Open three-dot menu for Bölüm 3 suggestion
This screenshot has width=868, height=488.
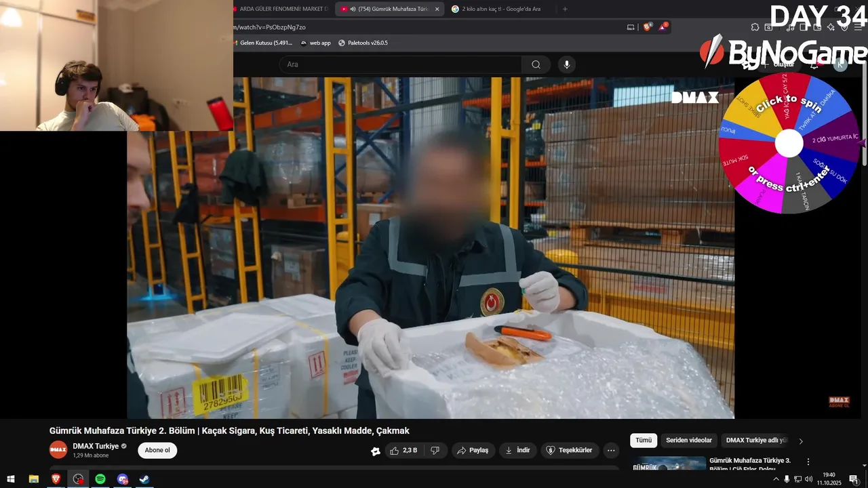(x=808, y=462)
